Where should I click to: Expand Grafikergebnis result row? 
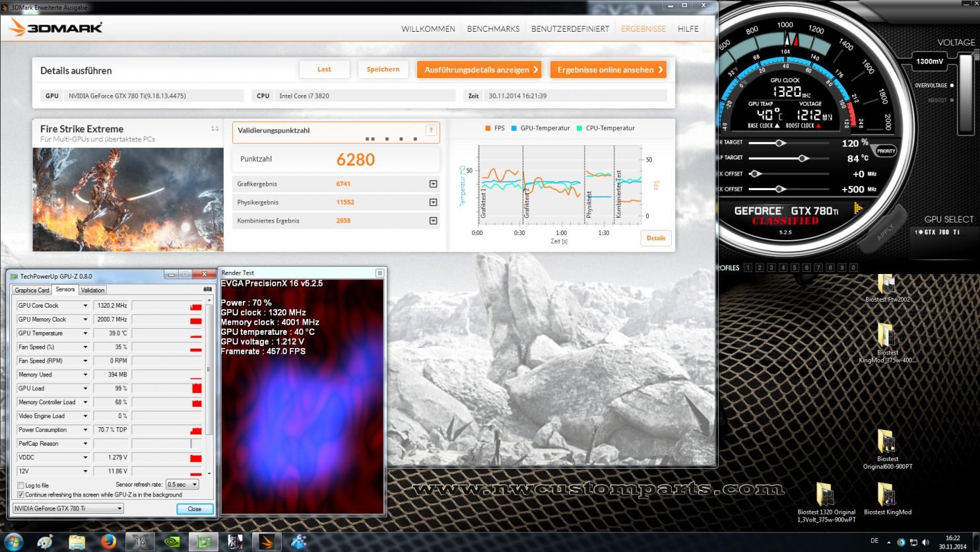(434, 184)
